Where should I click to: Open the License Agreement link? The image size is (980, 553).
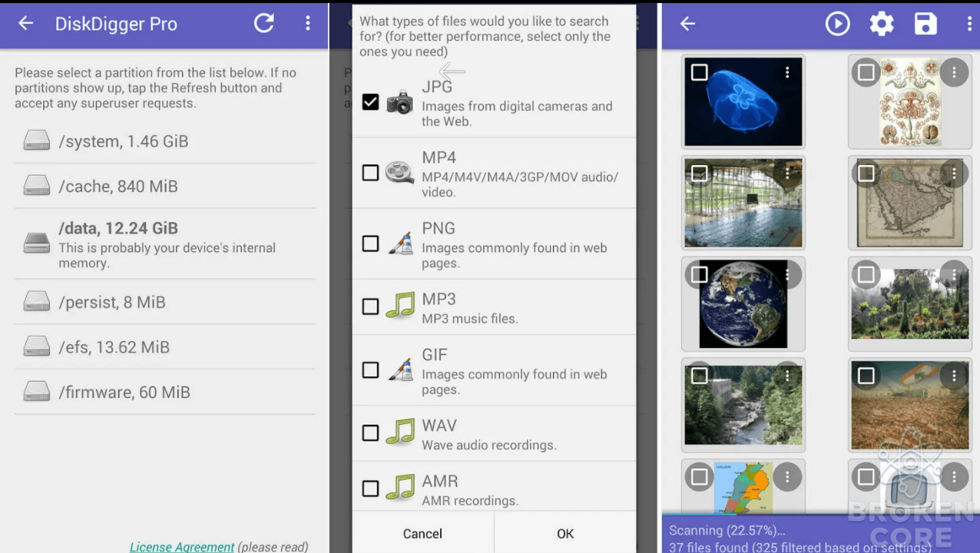click(182, 547)
